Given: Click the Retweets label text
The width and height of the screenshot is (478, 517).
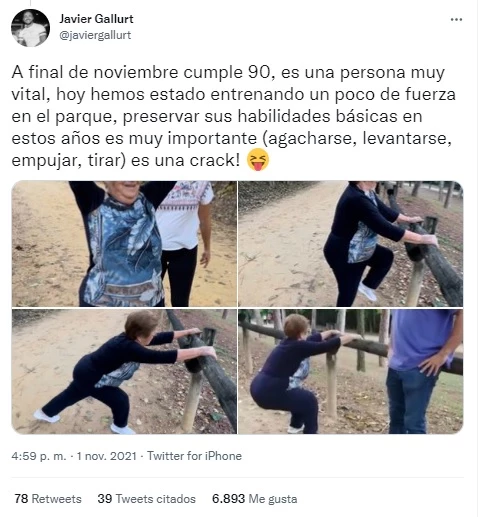Looking at the screenshot, I should [x=56, y=499].
